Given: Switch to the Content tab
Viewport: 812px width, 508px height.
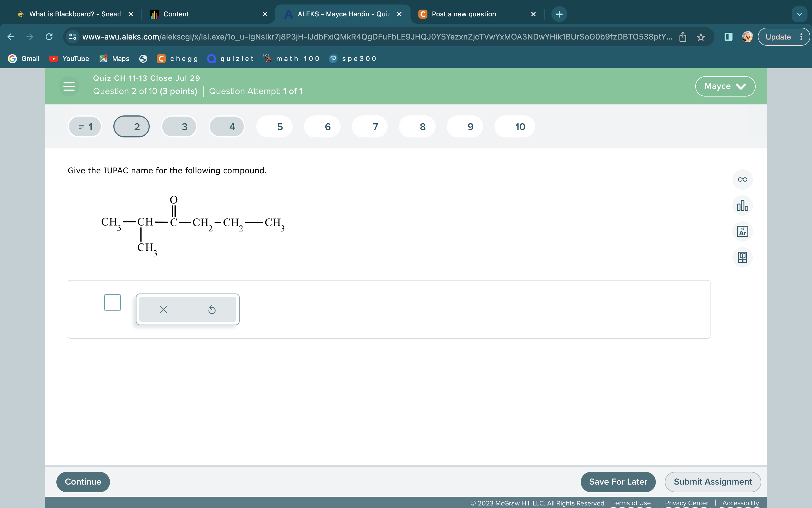Looking at the screenshot, I should click(208, 14).
